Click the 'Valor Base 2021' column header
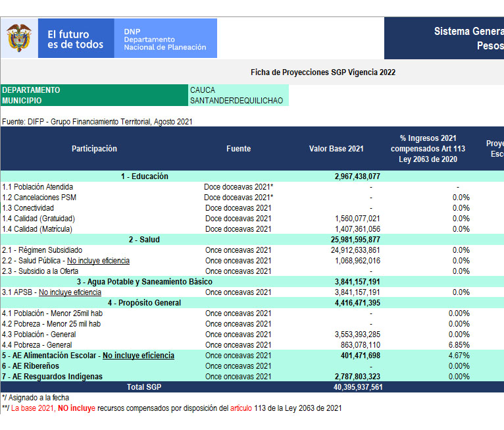 [336, 149]
